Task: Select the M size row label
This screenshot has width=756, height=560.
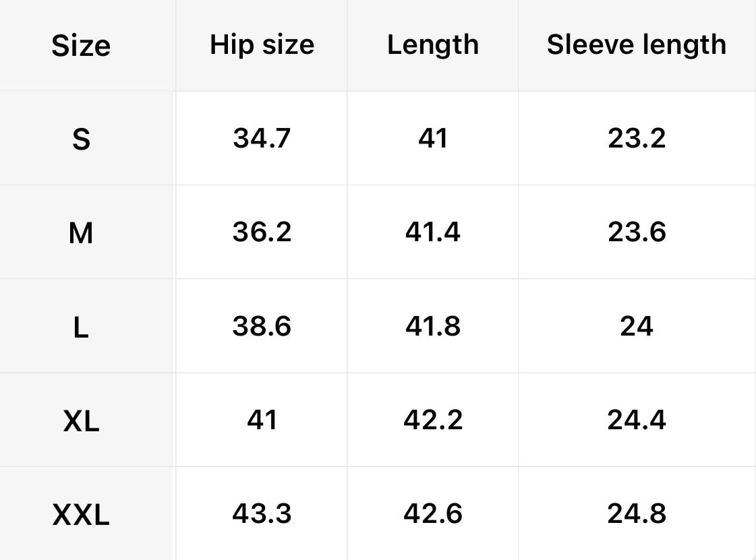Action: click(x=81, y=233)
